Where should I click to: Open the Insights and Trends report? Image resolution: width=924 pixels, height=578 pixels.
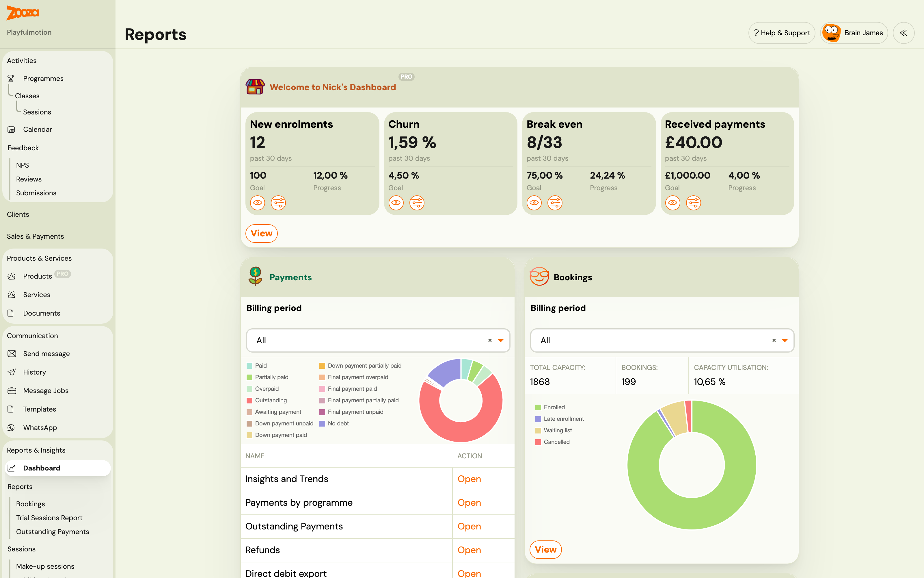tap(469, 479)
